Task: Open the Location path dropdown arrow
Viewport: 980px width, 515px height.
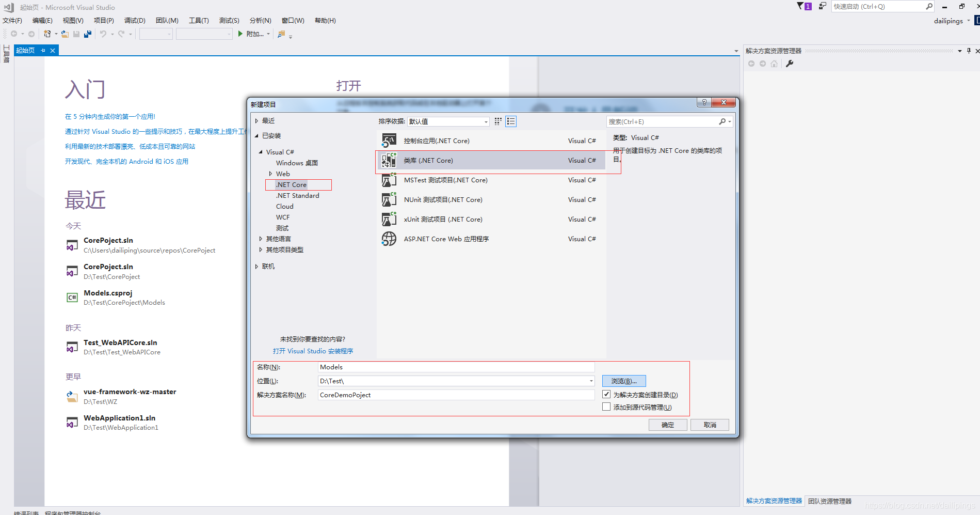Action: [591, 381]
